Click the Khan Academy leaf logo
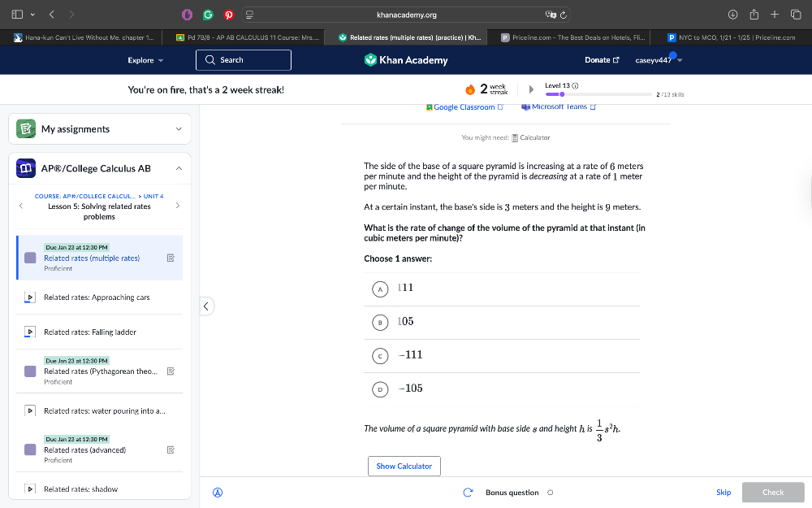812x508 pixels. (x=369, y=59)
